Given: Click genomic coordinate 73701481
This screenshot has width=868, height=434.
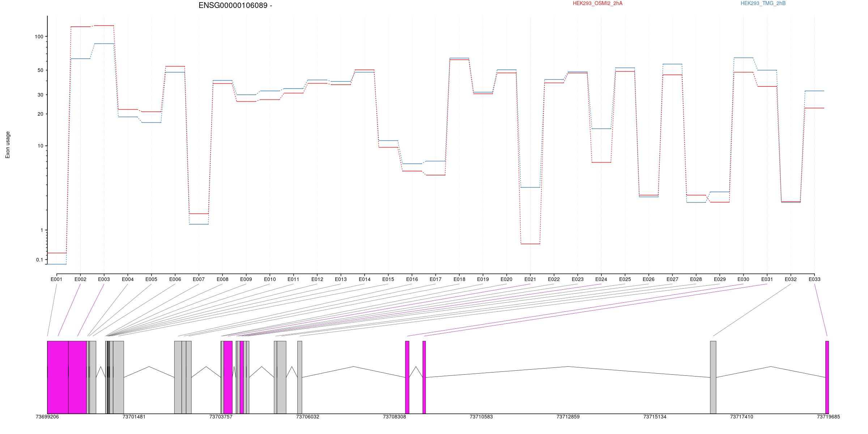Looking at the screenshot, I should [134, 417].
